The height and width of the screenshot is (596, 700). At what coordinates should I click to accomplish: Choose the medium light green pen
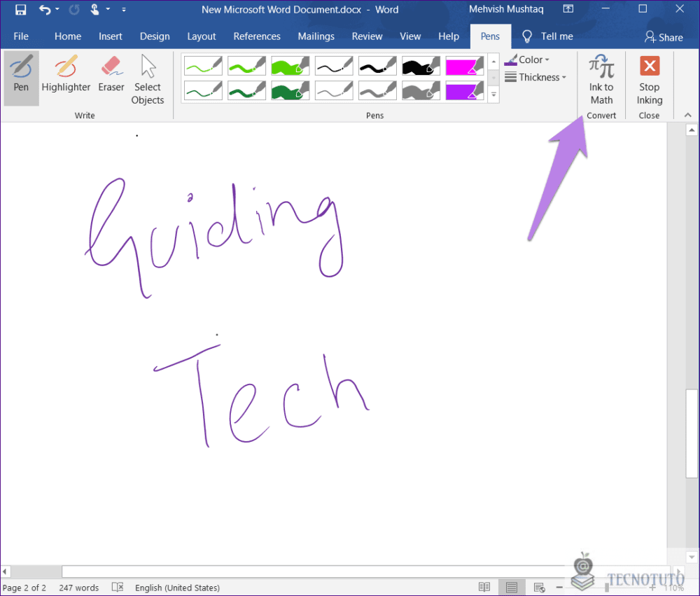[x=246, y=66]
